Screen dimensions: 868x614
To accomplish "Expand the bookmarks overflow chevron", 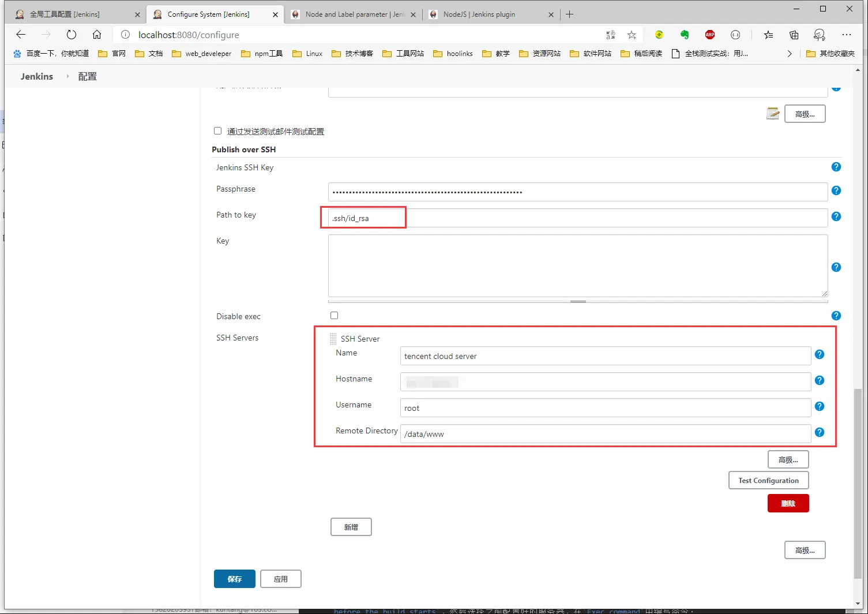I will (x=790, y=54).
